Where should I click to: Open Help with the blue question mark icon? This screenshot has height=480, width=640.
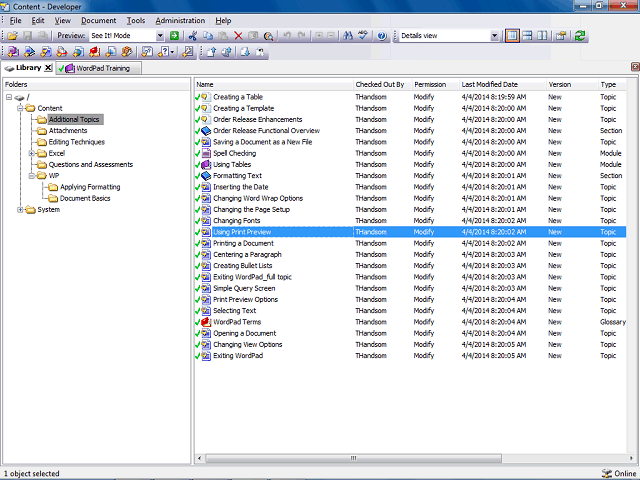[x=382, y=36]
